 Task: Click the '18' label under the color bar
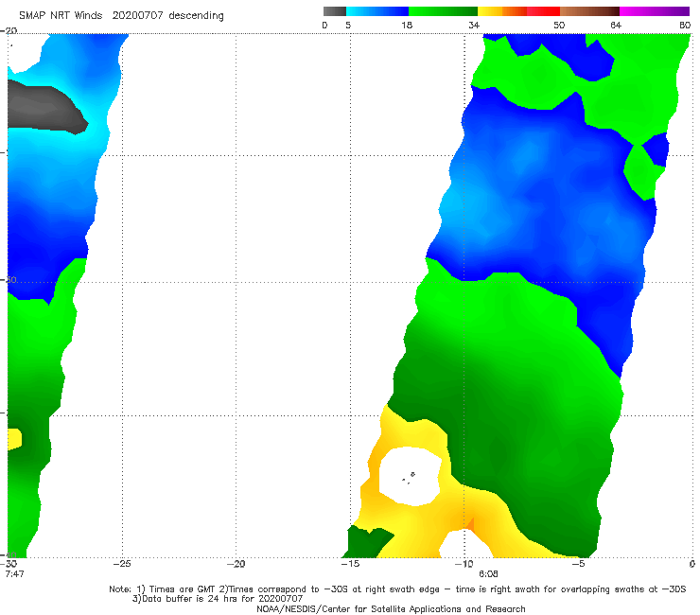(x=407, y=25)
